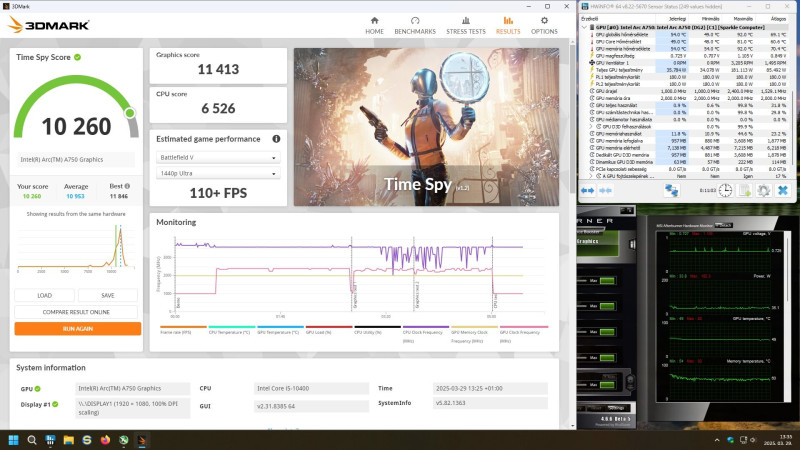Screen dimensions: 800x450
Task: Click the Save button
Action: point(108,295)
